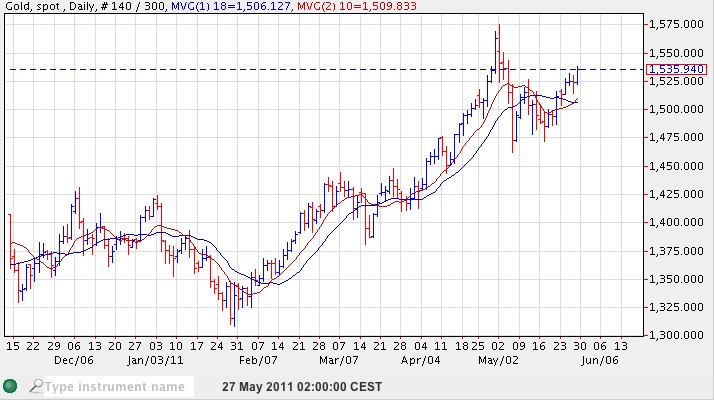Click the 1,575.000 price axis label
The height and width of the screenshot is (400, 714).
coord(676,24)
